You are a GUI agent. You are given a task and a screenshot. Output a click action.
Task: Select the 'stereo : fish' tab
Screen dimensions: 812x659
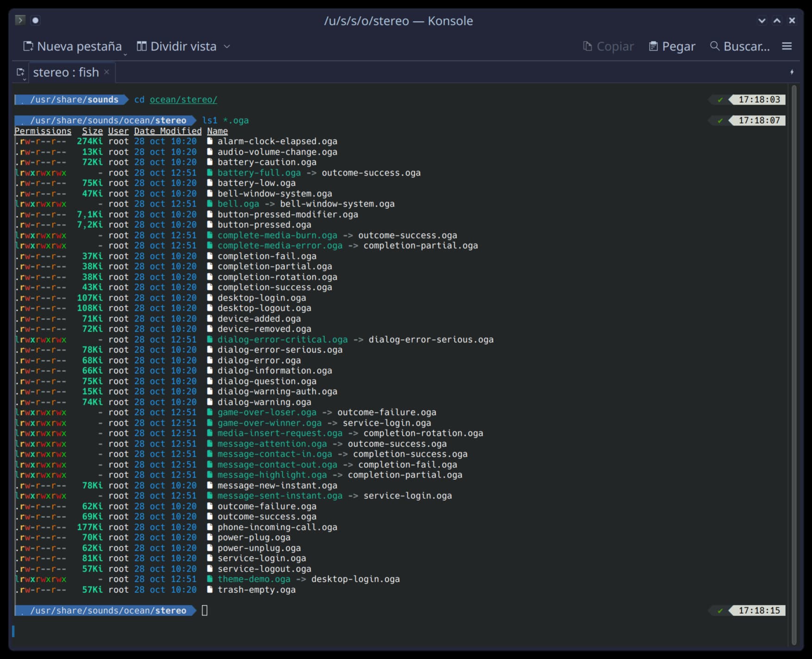point(66,72)
